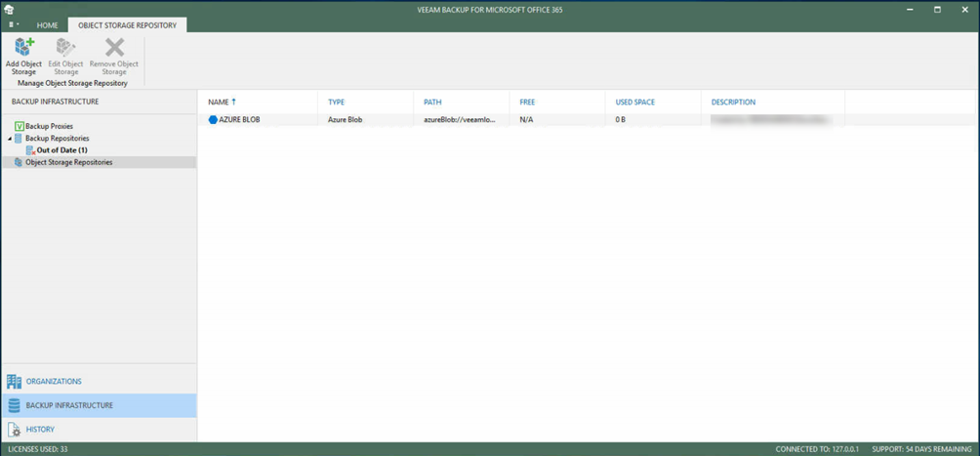Click the Out of Date repository icon
The image size is (980, 456).
(30, 150)
